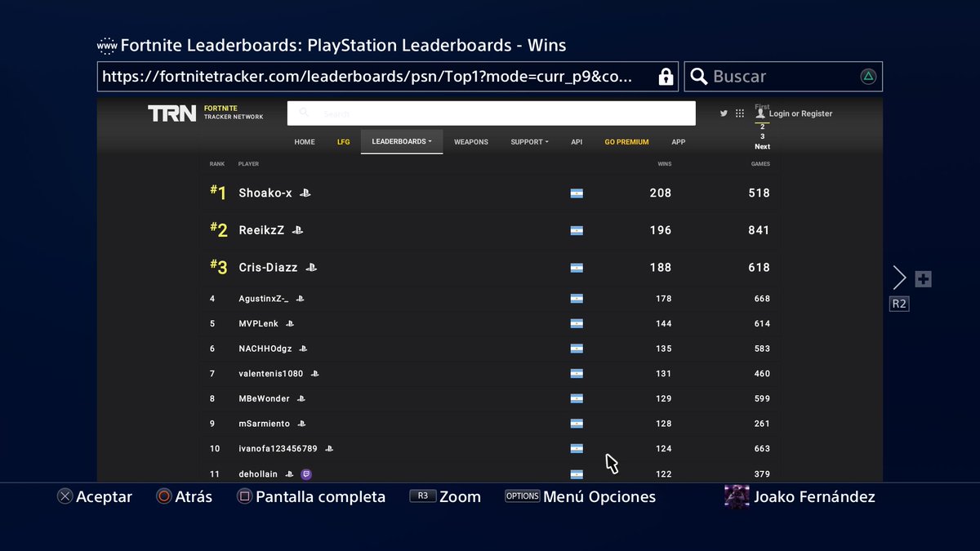Open player MBeWonder profile
Image resolution: width=980 pixels, height=551 pixels.
click(x=264, y=399)
